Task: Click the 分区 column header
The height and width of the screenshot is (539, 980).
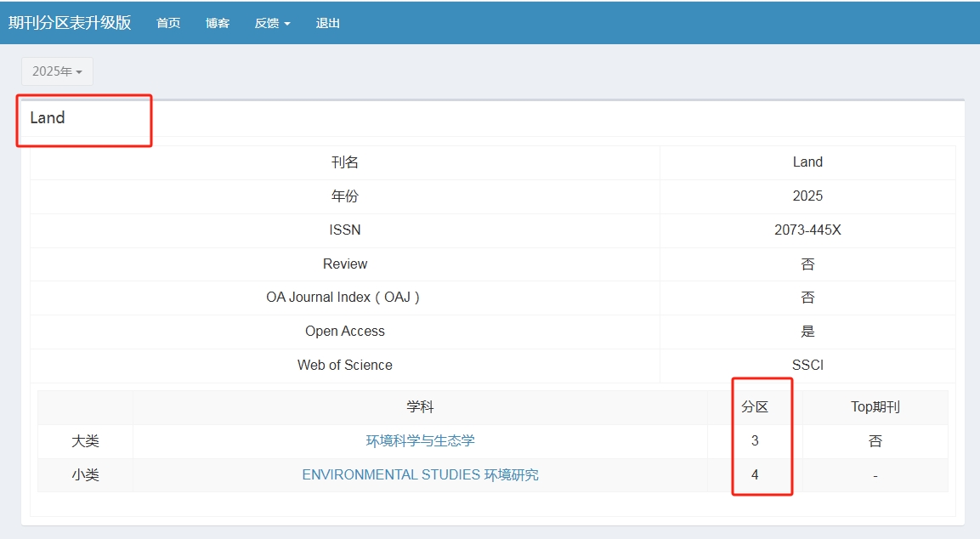Action: pos(755,407)
